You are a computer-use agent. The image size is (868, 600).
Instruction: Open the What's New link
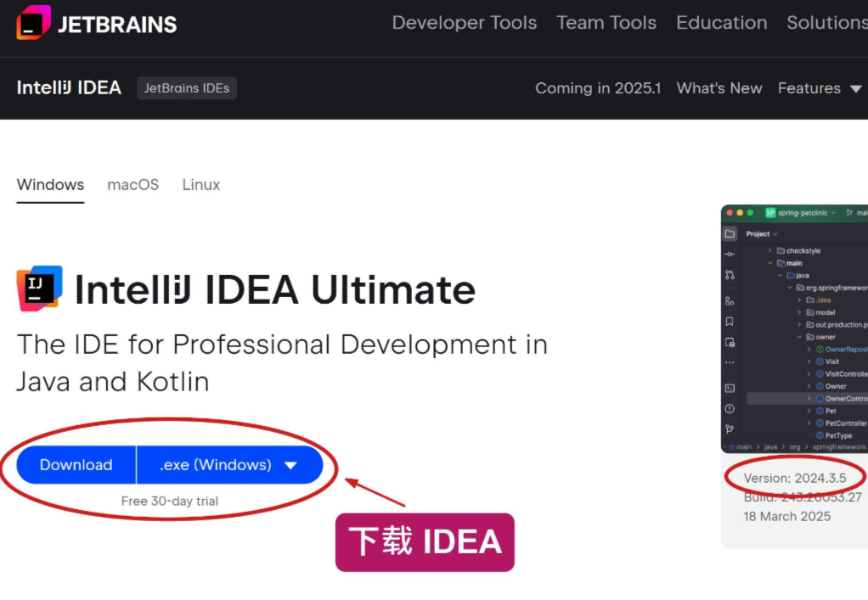click(719, 88)
